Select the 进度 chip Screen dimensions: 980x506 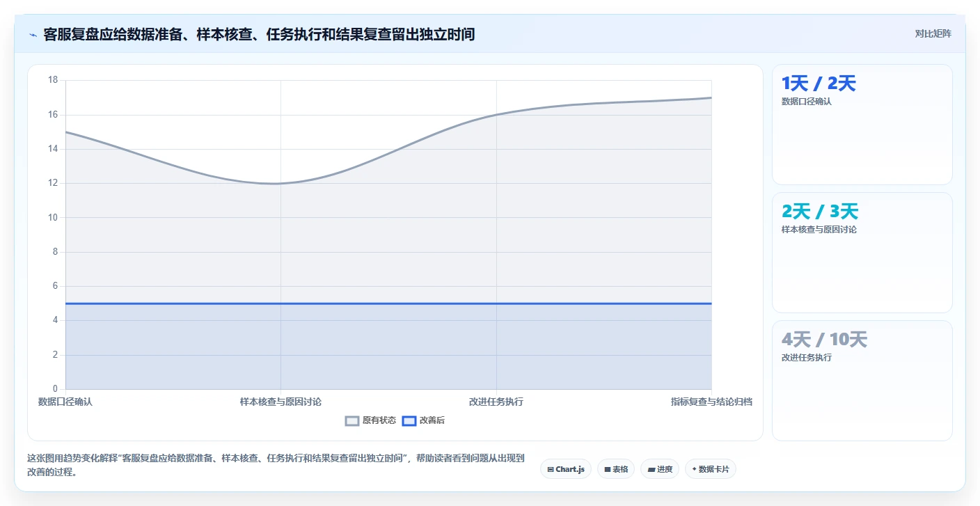point(660,469)
